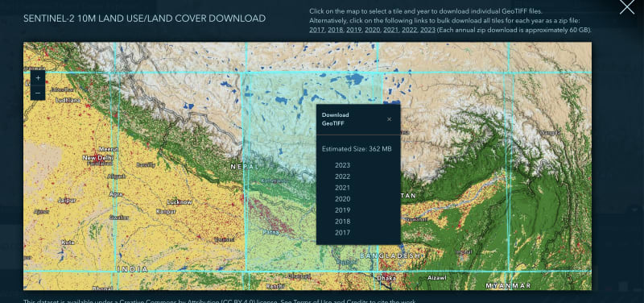This screenshot has width=644, height=303.
Task: Zoom in the map with plus button
Action: 38,77
